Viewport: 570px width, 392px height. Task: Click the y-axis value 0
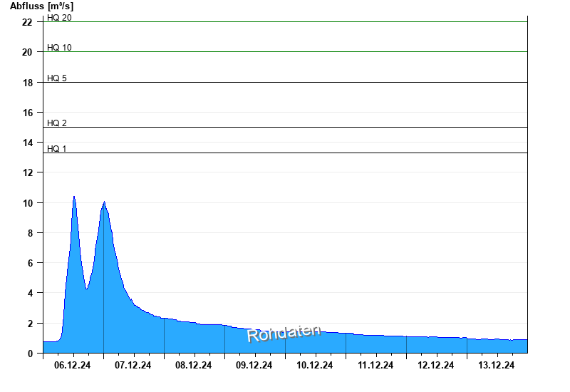30,354
